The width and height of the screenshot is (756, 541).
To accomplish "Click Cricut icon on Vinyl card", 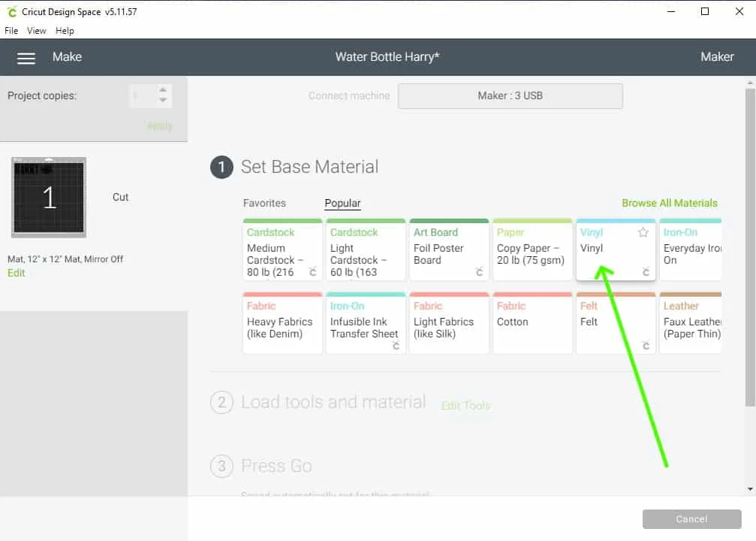I will pos(646,272).
